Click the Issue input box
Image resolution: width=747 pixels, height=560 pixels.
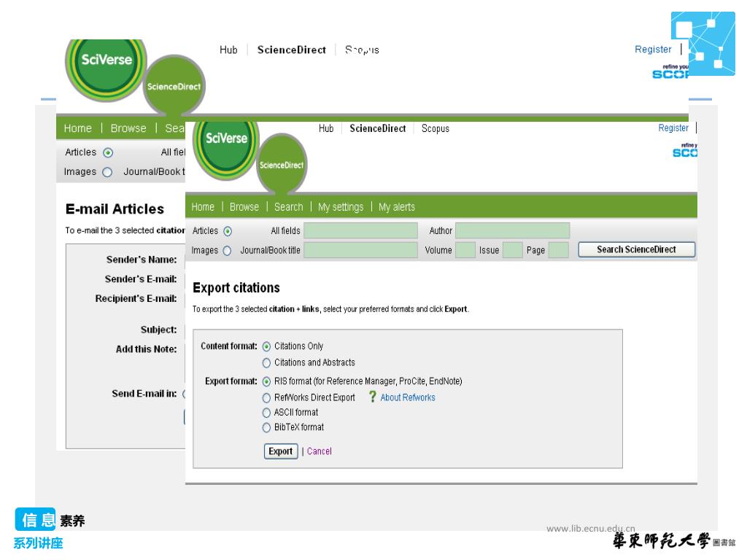click(513, 250)
